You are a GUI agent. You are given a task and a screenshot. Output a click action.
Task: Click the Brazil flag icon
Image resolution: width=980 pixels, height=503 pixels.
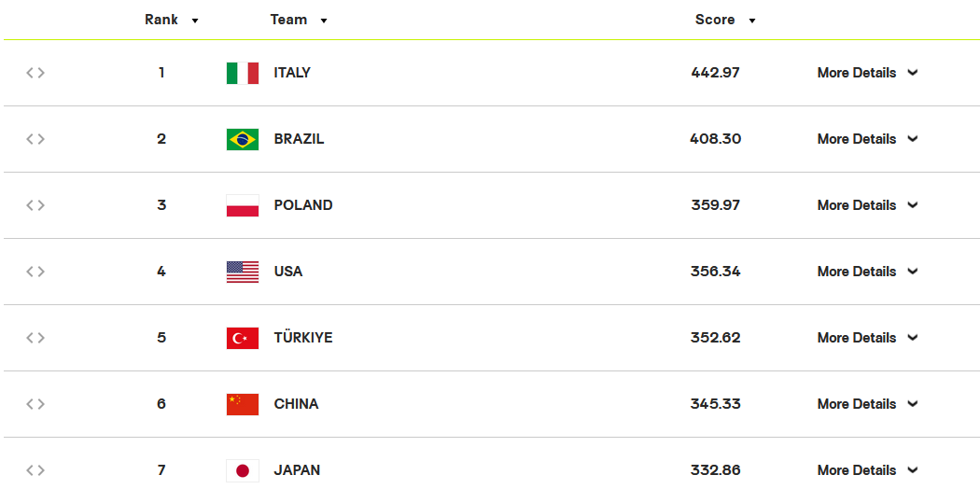243,139
